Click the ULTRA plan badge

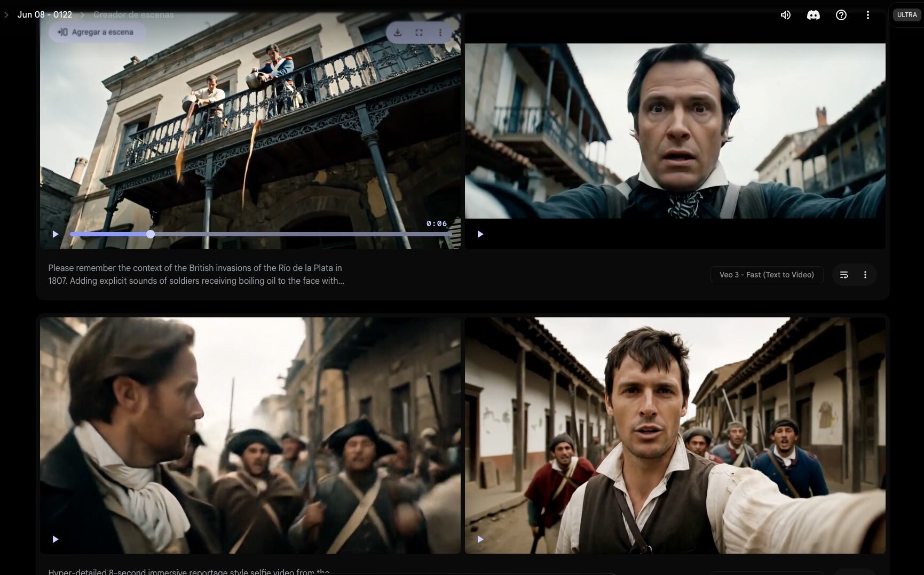tap(906, 14)
